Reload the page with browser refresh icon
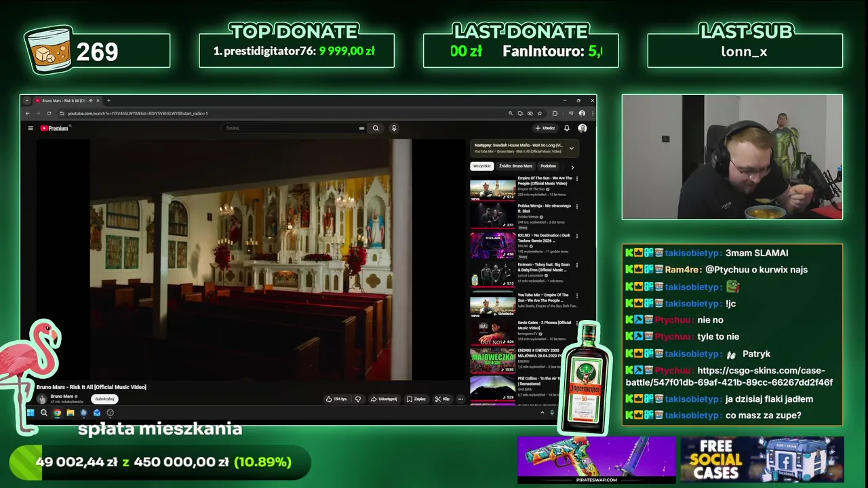 click(x=49, y=113)
